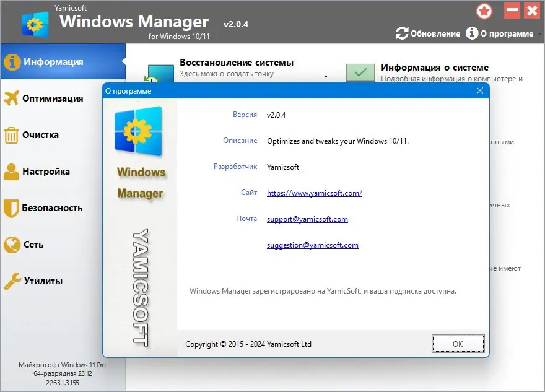
Task: Open the Оптимизация sidebar section
Action: click(53, 98)
